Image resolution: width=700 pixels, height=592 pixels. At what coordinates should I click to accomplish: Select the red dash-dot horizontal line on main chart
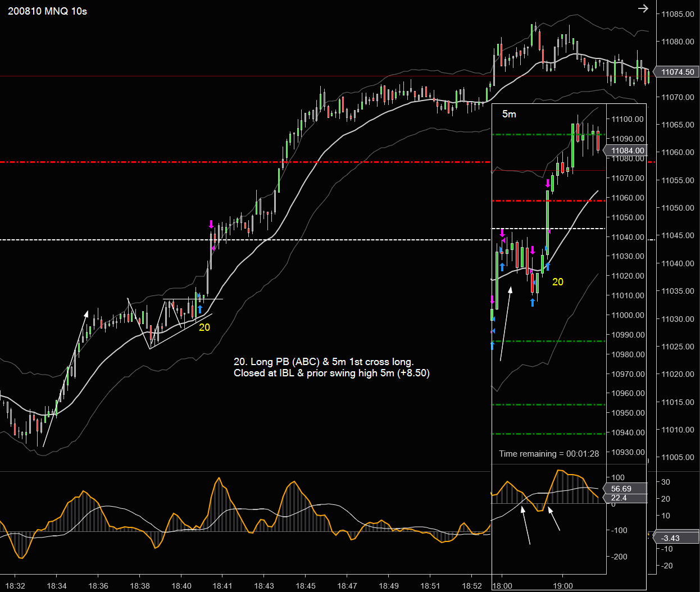(246, 162)
